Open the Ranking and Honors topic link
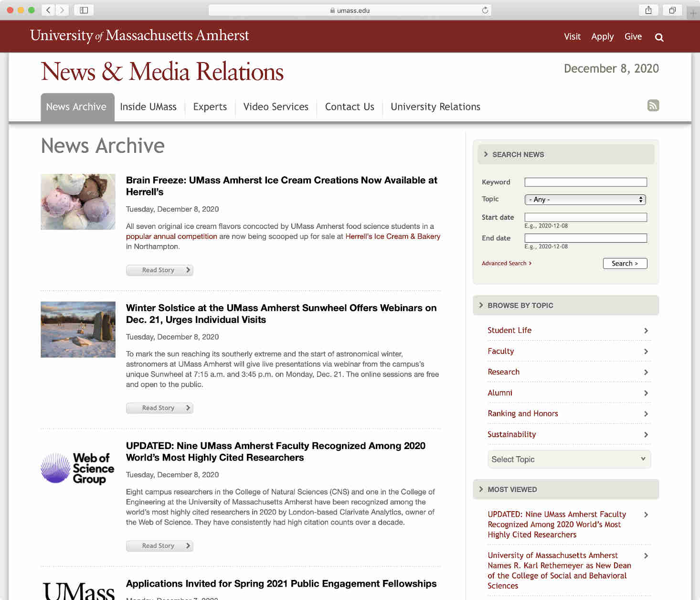 (523, 413)
